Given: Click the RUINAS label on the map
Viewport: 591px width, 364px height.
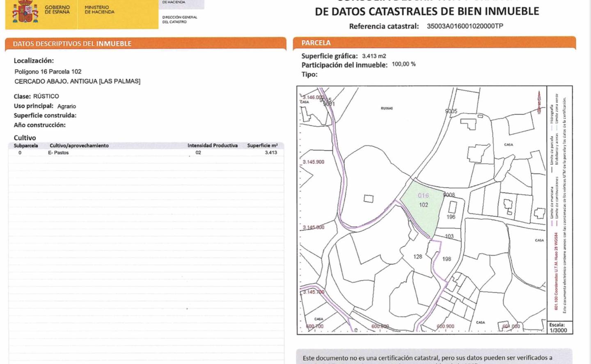Looking at the screenshot, I should click(387, 108).
